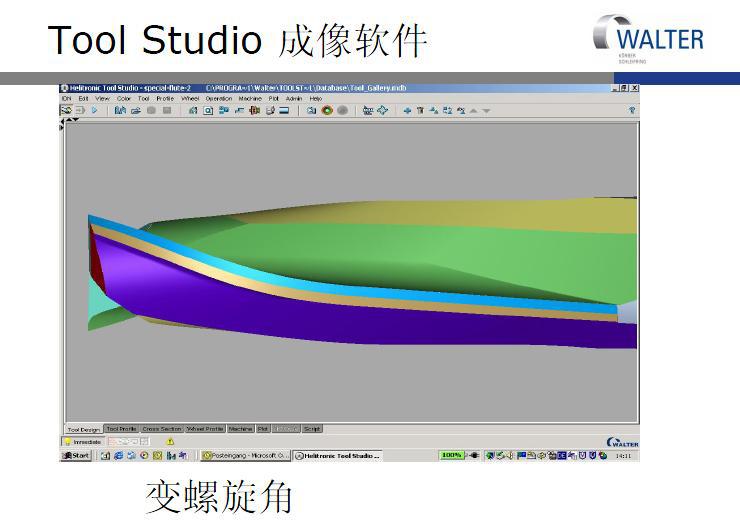Switch to Posteingang Microsoft taskbar window

(246, 456)
